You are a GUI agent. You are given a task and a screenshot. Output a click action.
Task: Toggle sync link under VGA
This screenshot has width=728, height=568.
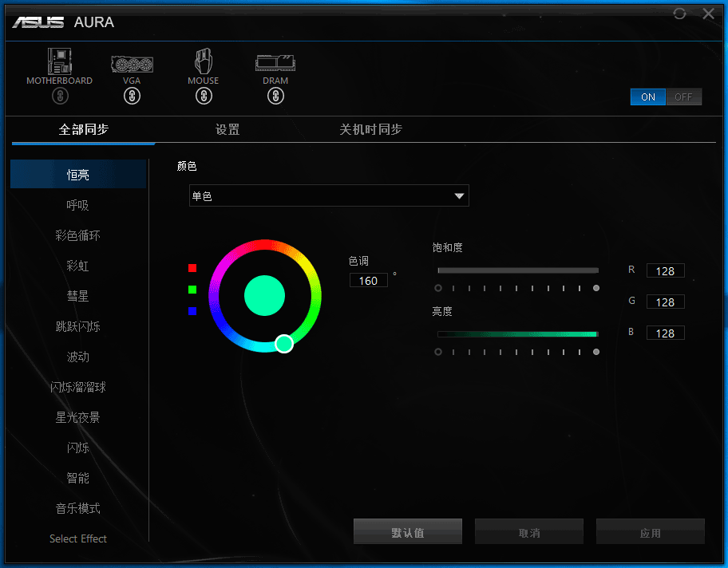point(132,96)
